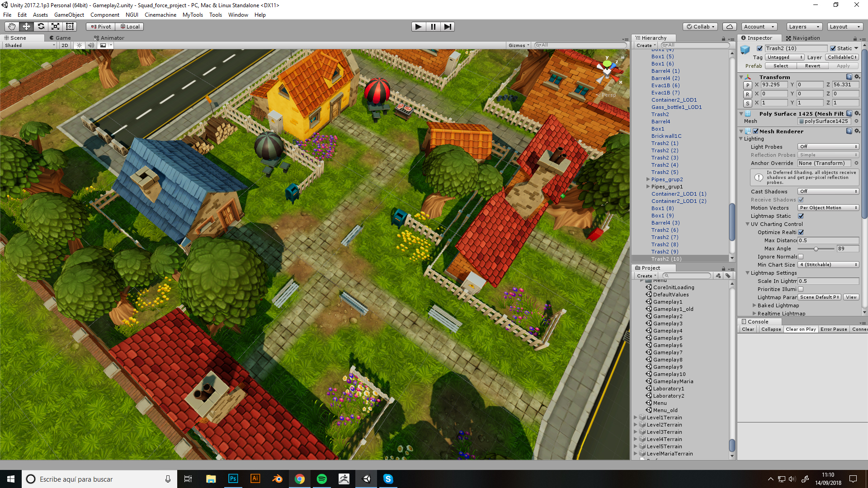This screenshot has width=868, height=488.
Task: Enable Prioritize Illumination checkbox
Action: 801,289
